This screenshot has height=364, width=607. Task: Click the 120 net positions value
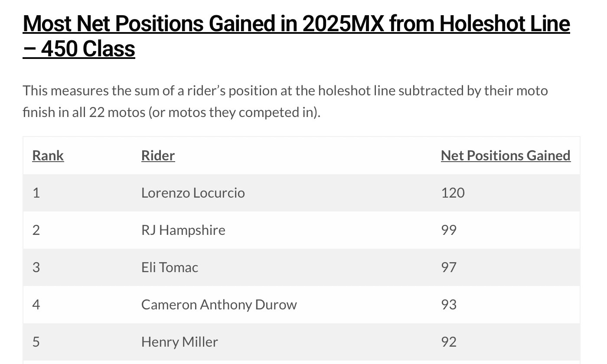pyautogui.click(x=453, y=193)
